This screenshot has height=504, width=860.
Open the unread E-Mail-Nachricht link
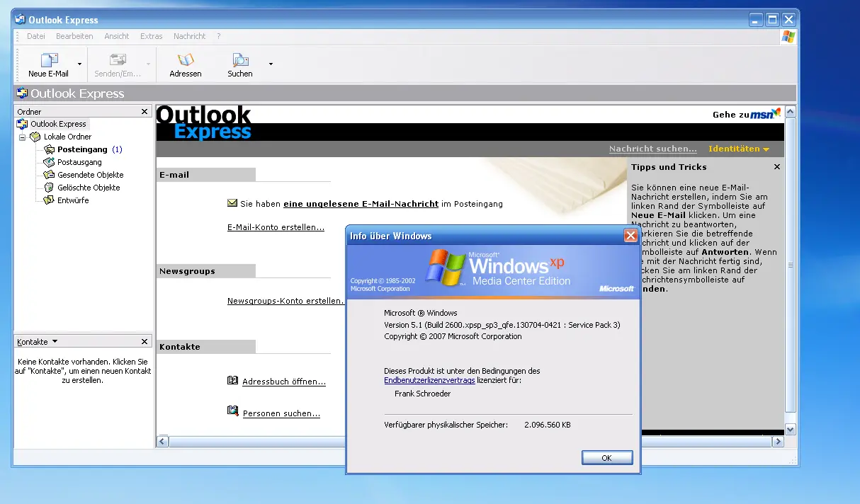tap(361, 204)
